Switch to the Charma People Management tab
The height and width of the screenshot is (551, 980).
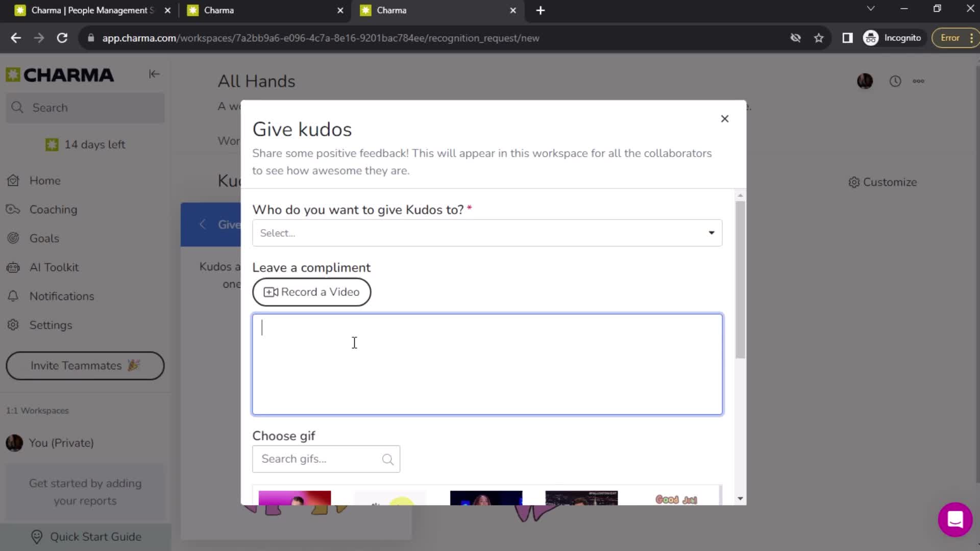92,10
